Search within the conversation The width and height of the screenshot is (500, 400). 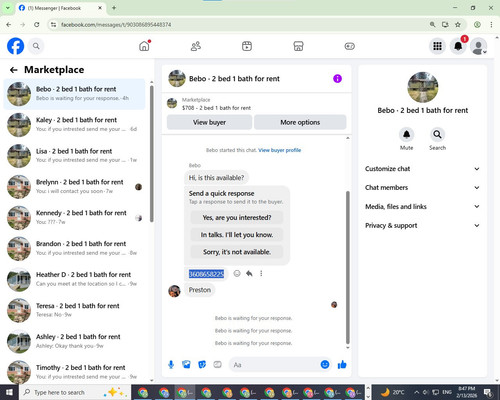[437, 135]
